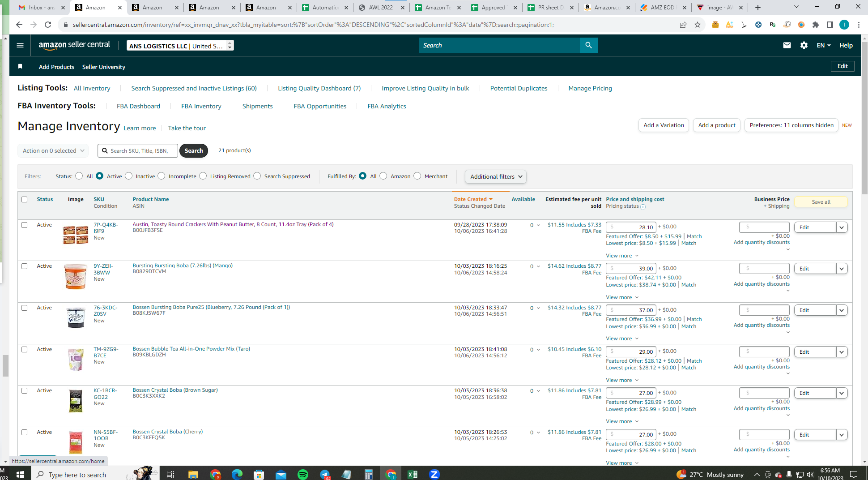The width and height of the screenshot is (868, 480).
Task: Open Preferences: 11 columns hidden
Action: click(791, 125)
